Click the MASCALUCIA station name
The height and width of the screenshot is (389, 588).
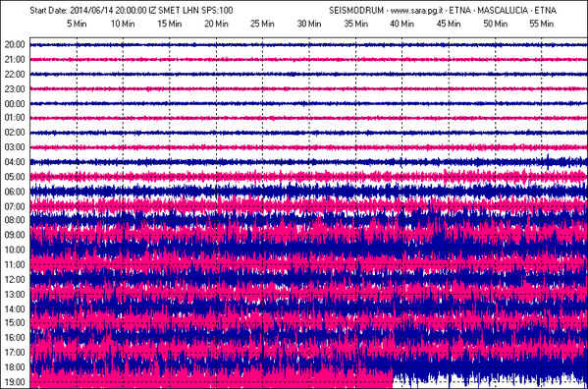503,11
